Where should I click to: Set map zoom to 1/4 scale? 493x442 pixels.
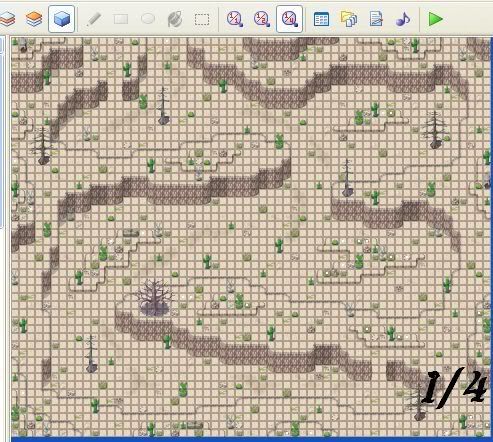click(x=289, y=19)
